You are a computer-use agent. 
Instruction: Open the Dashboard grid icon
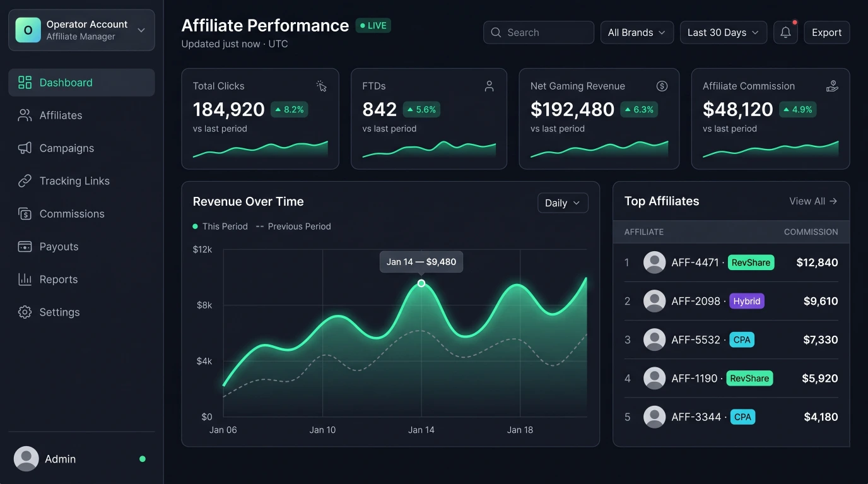coord(25,83)
